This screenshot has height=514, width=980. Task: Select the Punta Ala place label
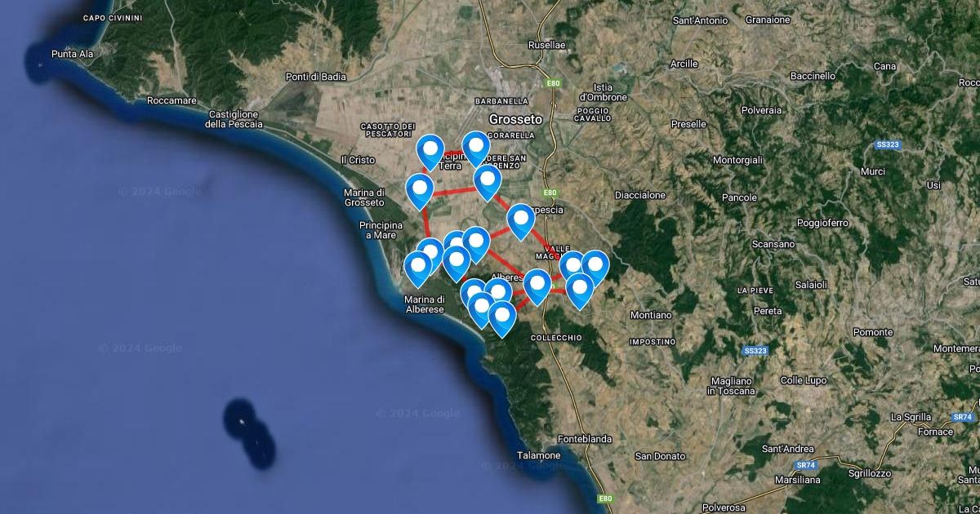click(x=74, y=54)
